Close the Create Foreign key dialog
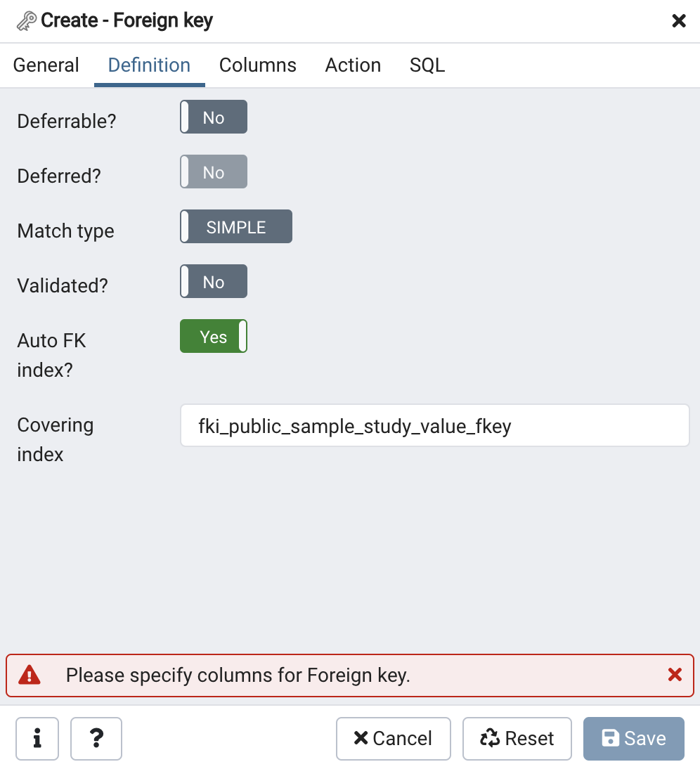The image size is (700, 769). (x=679, y=21)
